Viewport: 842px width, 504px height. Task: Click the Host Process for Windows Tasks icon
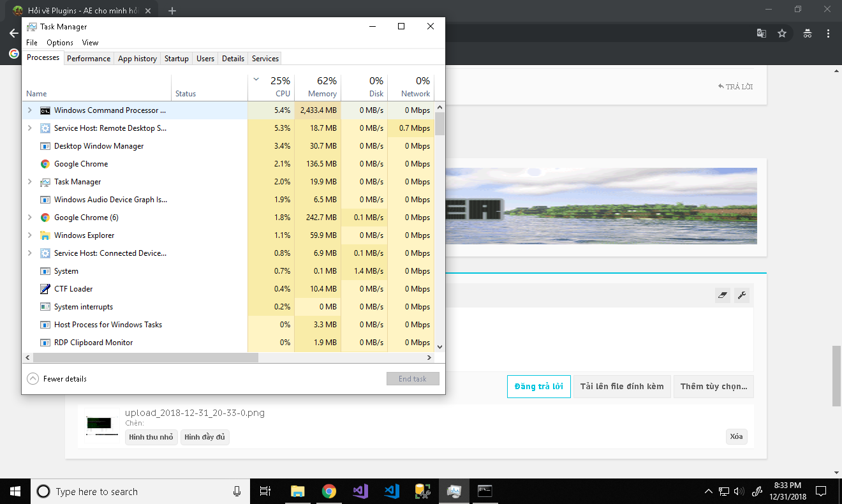45,325
